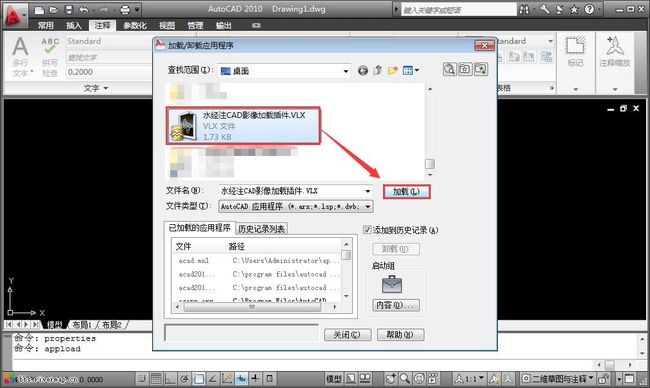Open the Help question mark icon

point(589,9)
